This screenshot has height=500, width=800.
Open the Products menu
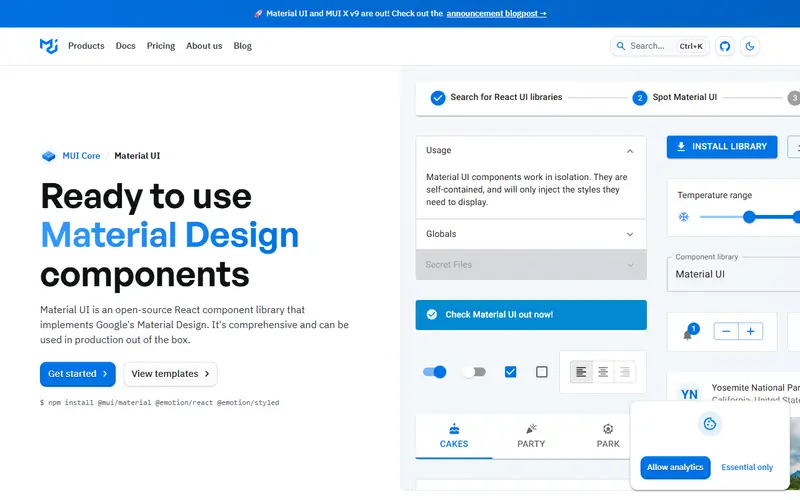point(86,46)
